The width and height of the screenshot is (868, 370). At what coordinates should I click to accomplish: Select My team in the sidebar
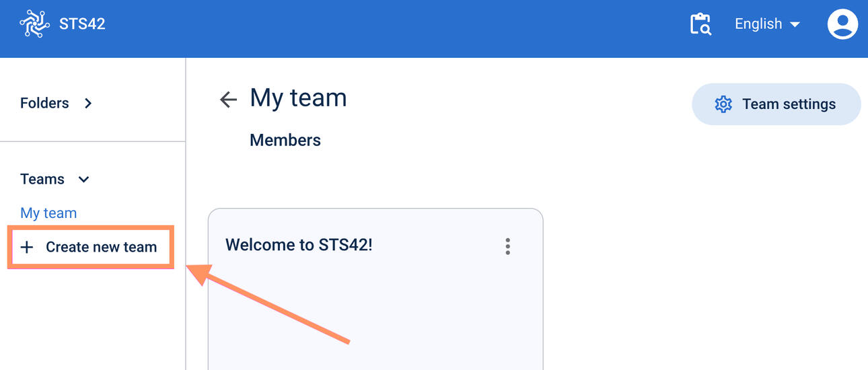click(x=48, y=213)
